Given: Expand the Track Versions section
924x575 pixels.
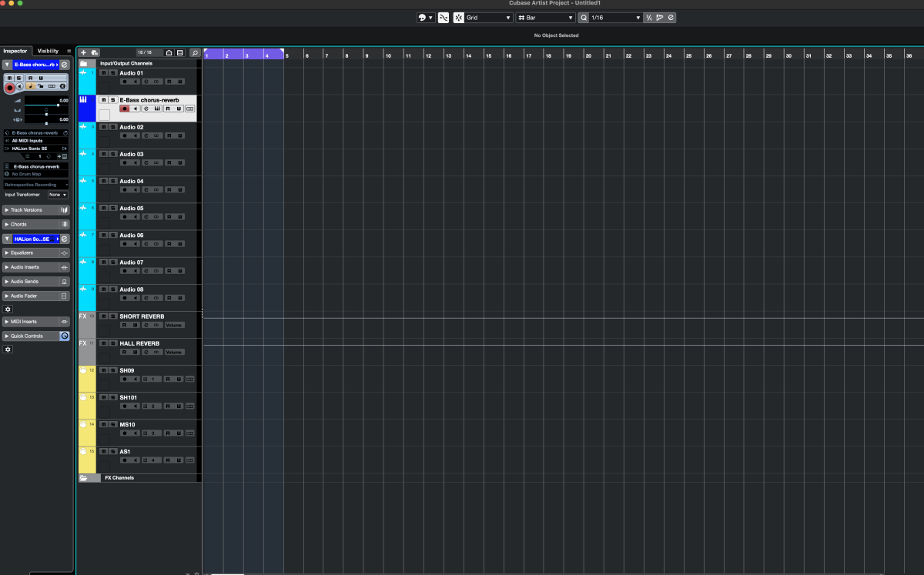Looking at the screenshot, I should pos(7,210).
